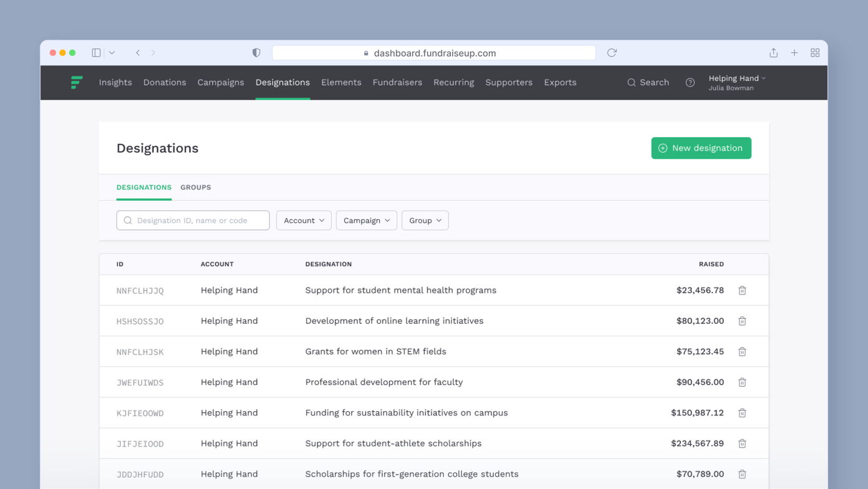Focus the designation ID search field
Viewport: 868px width, 489px height.
(193, 221)
